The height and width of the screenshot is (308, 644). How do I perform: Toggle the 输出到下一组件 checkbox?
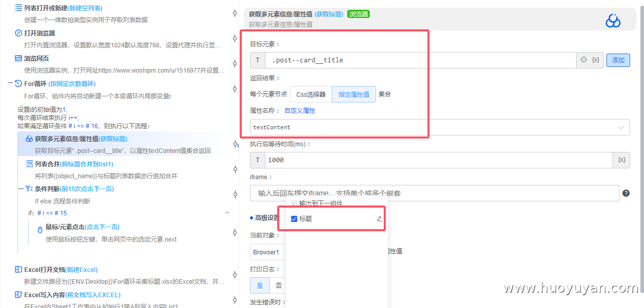coord(294,203)
